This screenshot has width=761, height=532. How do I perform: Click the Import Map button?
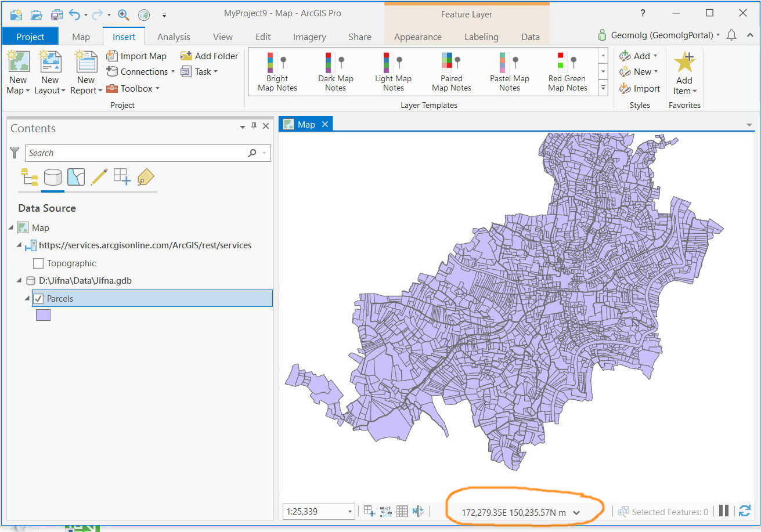[136, 56]
